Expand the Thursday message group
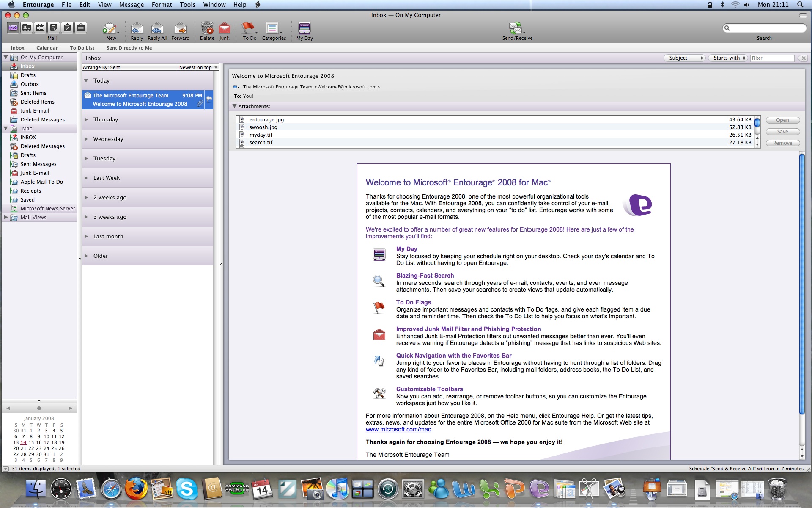The image size is (812, 508). [x=86, y=119]
